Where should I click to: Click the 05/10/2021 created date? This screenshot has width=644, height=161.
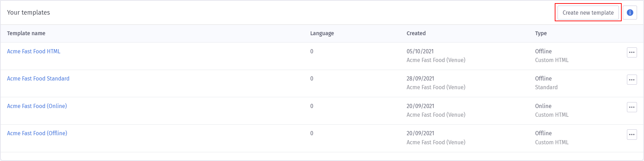pos(420,51)
